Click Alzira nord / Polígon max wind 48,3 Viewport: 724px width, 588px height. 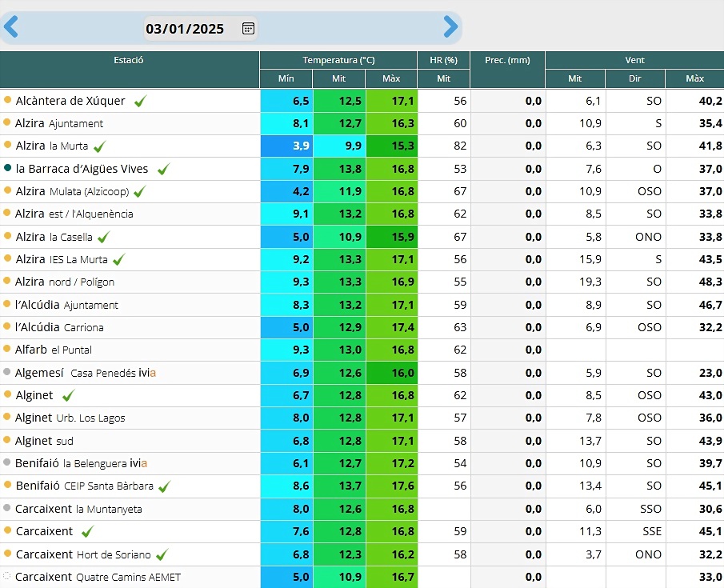click(x=710, y=282)
